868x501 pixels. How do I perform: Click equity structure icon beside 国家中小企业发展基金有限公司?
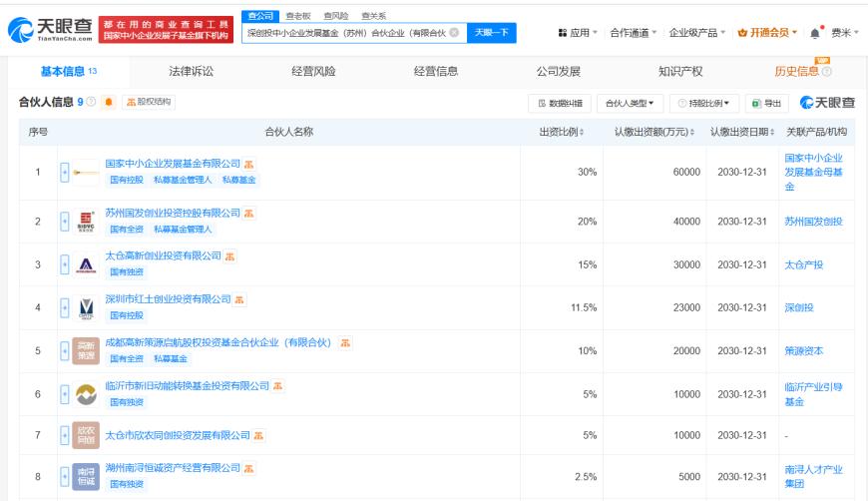249,164
